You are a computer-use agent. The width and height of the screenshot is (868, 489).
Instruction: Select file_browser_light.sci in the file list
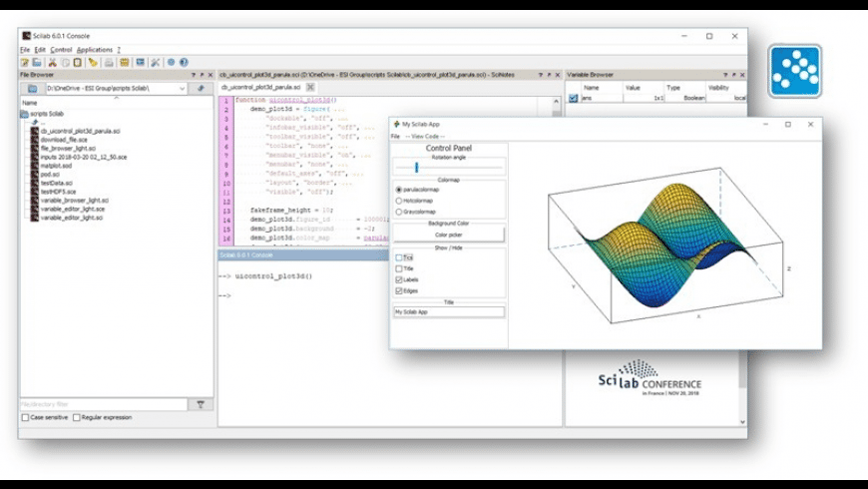coord(68,149)
